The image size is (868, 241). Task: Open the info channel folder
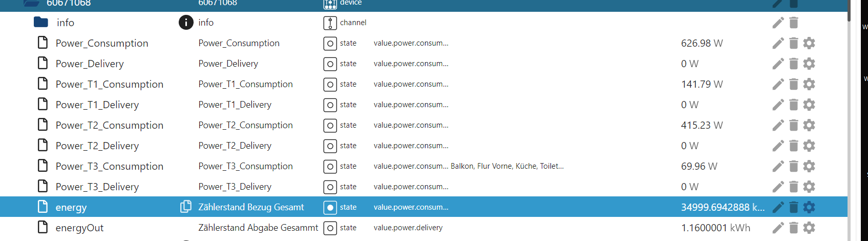(x=41, y=23)
